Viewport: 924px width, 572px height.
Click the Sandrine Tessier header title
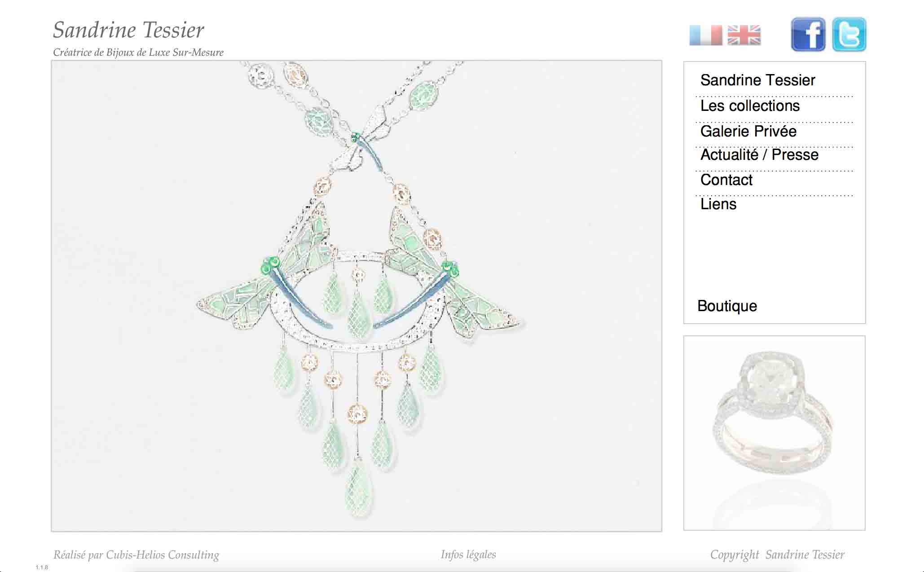(128, 30)
